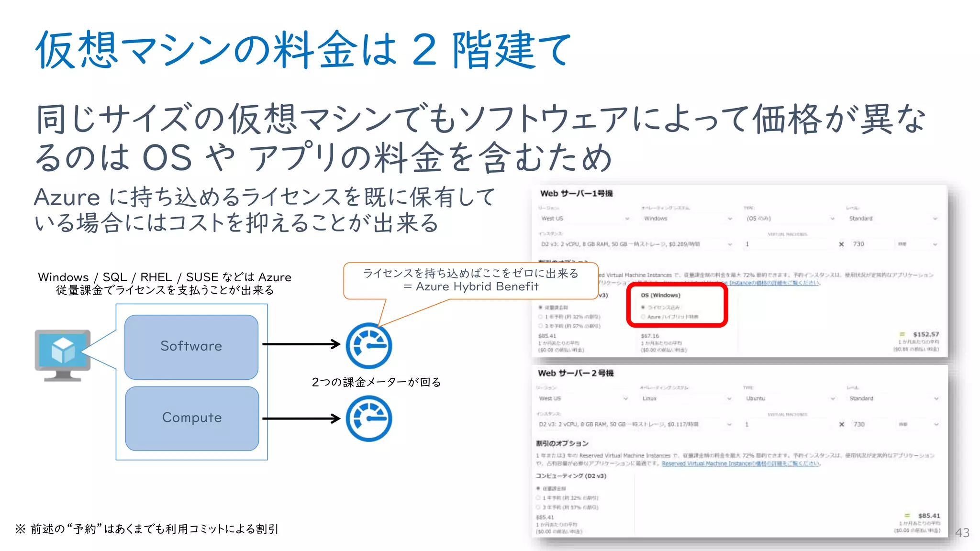This screenshot has height=551, width=980.
Task: Open Reserved Virtual Machine Instance link, server 2
Action: click(x=740, y=463)
